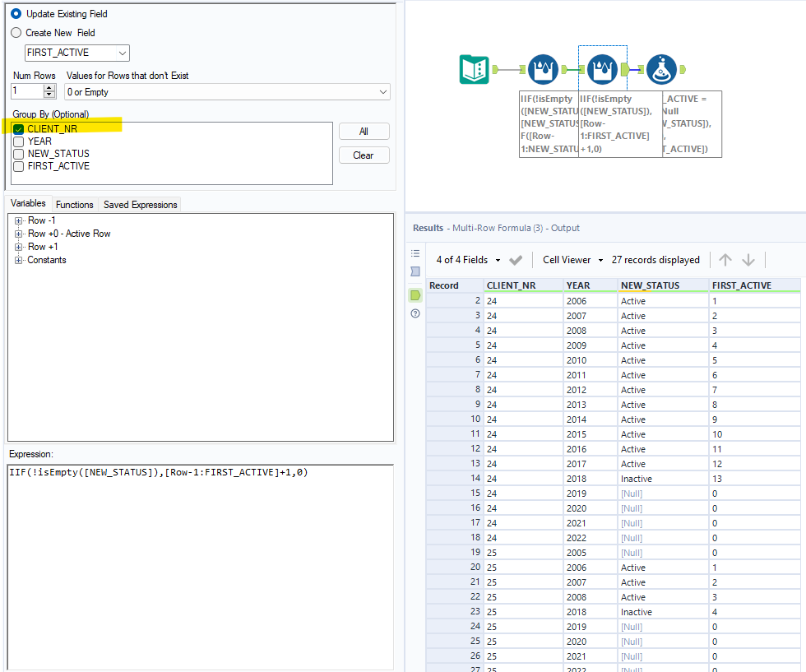Click the Record column header
This screenshot has width=806, height=672.
(x=454, y=285)
